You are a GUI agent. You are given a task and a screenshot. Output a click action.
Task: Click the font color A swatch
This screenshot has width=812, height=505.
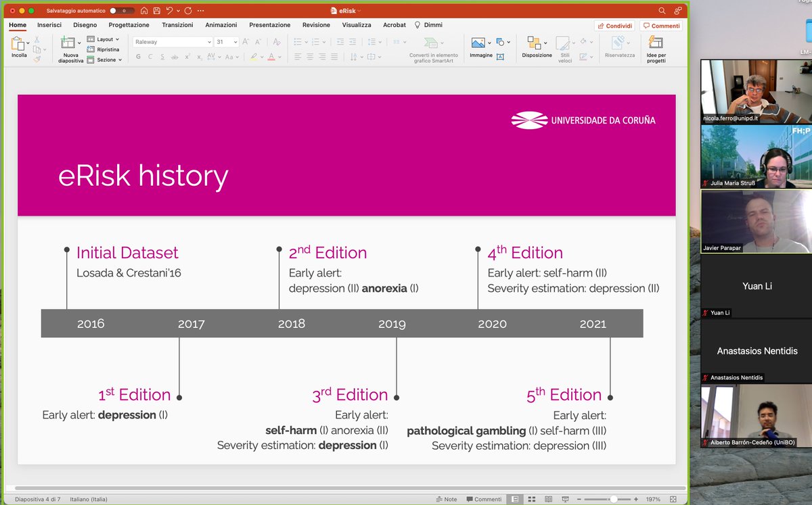point(271,57)
